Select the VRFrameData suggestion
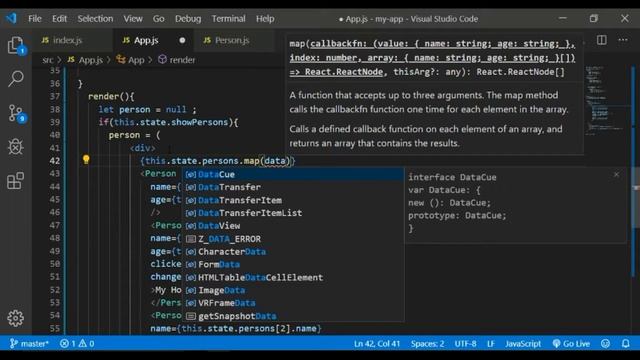 coord(293,303)
